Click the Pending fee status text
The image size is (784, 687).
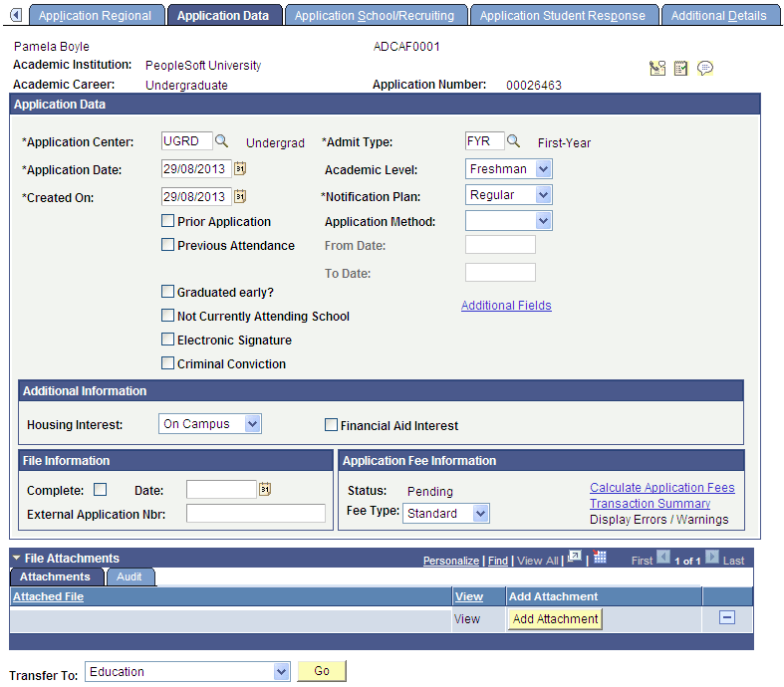(x=430, y=491)
